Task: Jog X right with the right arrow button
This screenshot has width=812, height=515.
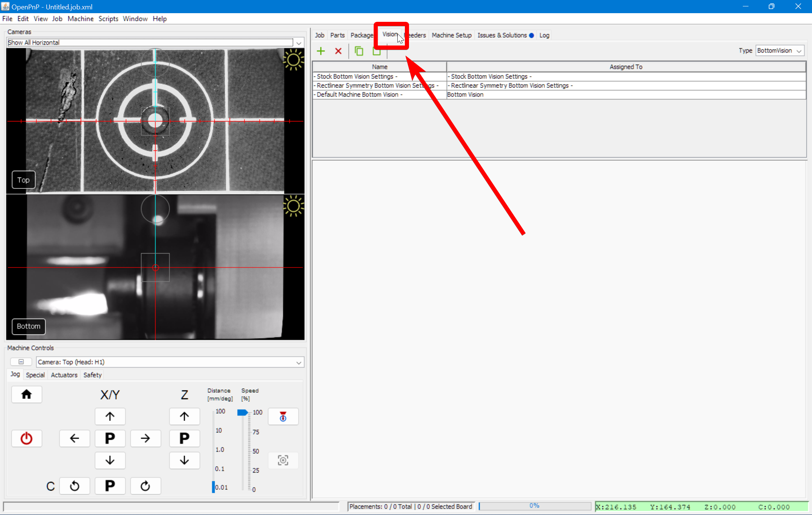Action: (x=145, y=438)
